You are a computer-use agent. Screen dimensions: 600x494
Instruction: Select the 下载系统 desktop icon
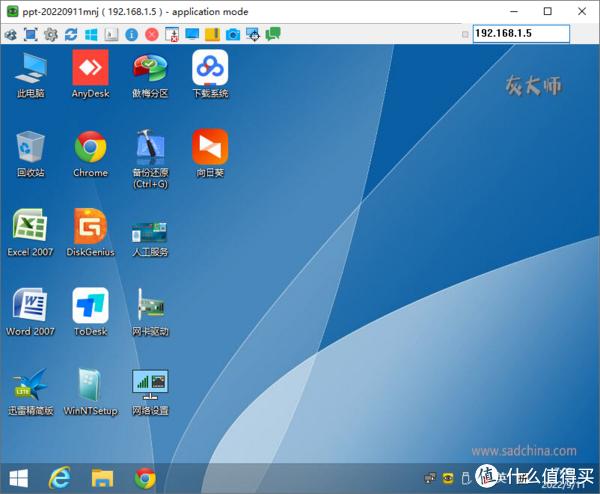[210, 75]
